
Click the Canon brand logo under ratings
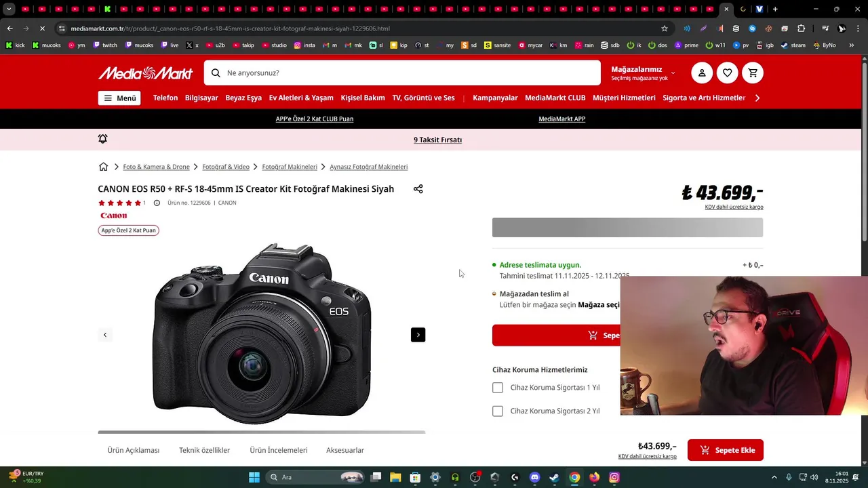coord(114,216)
